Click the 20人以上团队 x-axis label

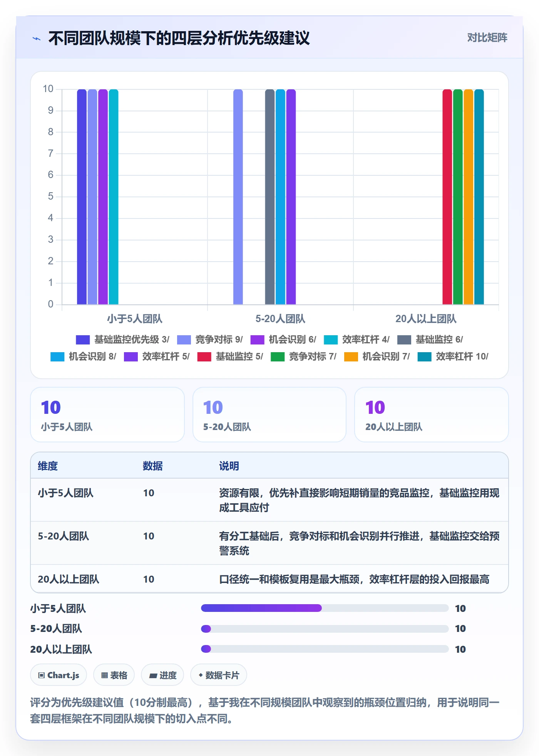click(x=426, y=319)
